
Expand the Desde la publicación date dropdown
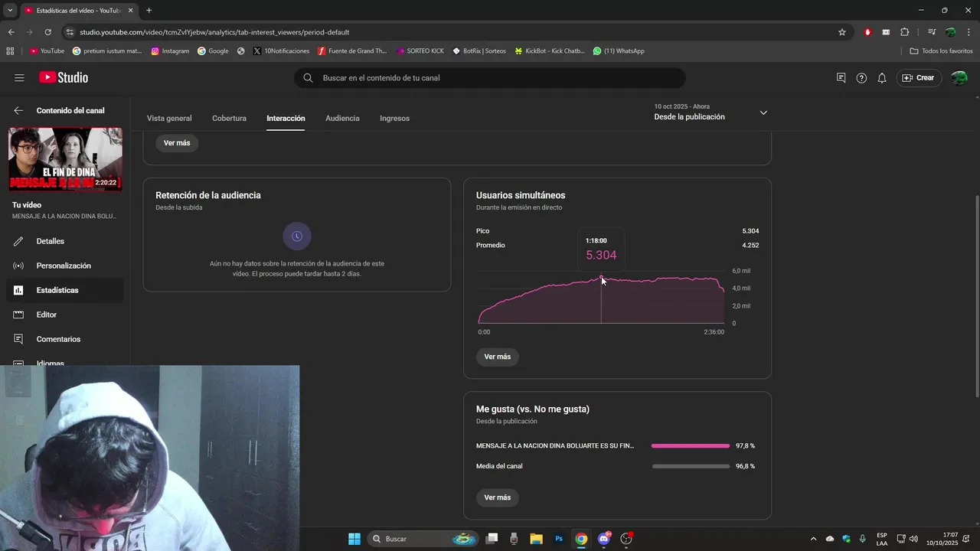pyautogui.click(x=763, y=112)
